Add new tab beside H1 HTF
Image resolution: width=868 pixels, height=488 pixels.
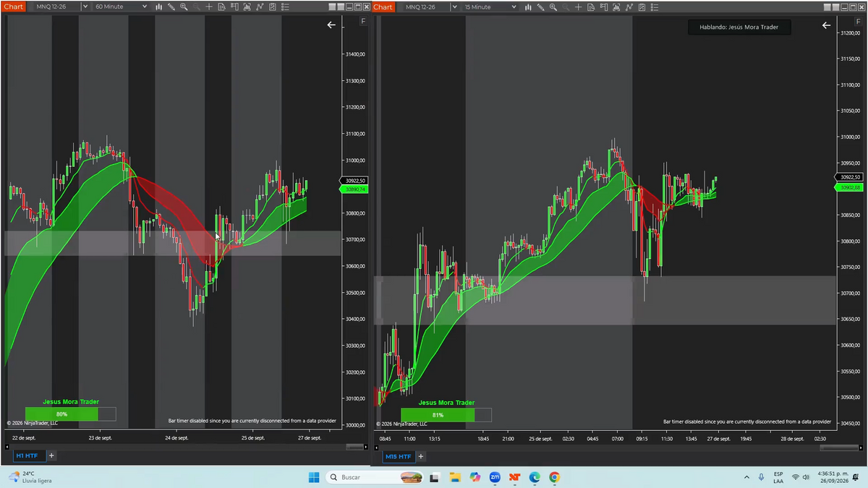tap(51, 456)
